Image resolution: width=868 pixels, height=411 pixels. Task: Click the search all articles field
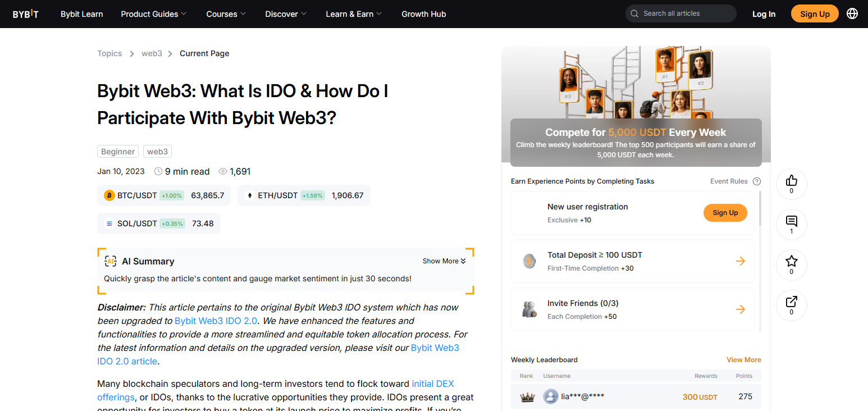pyautogui.click(x=680, y=13)
